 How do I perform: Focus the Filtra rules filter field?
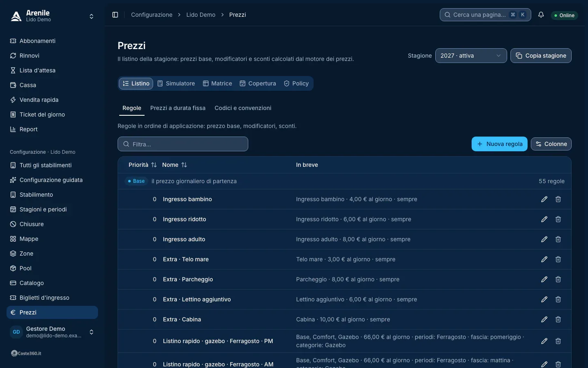point(183,144)
